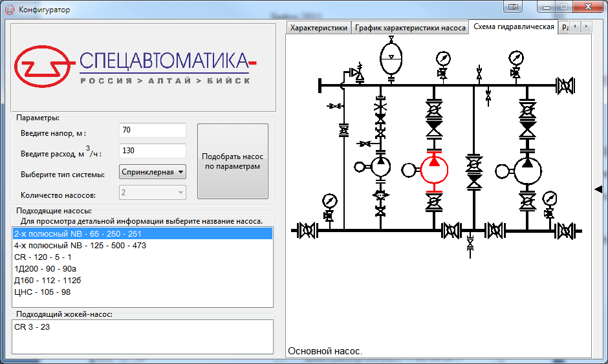
Task: Click the motor circle left of red pump
Action: coord(409,170)
